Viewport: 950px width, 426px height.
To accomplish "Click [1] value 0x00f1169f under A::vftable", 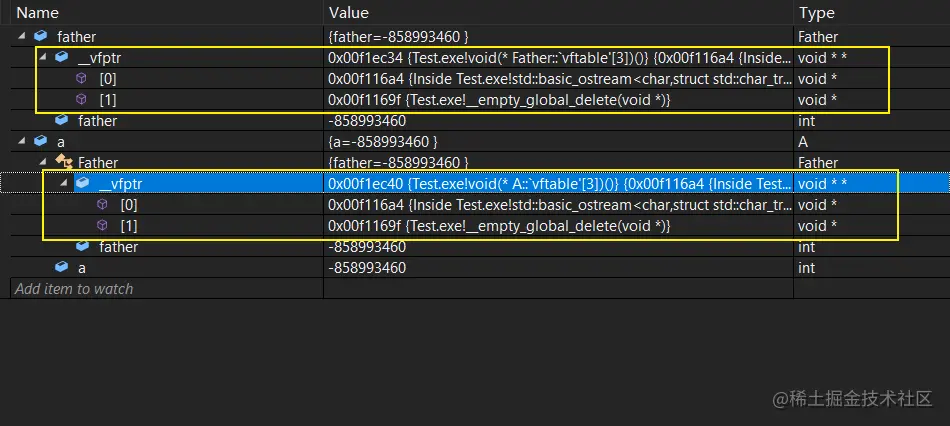I will [499, 226].
